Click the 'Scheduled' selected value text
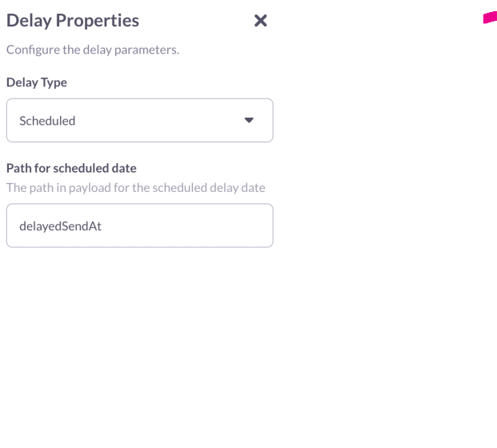The width and height of the screenshot is (497, 448). pyautogui.click(x=47, y=121)
